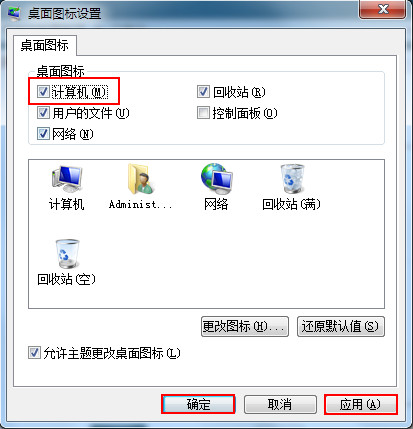Switch to the 桌面图标 tab
The image size is (413, 429).
coord(45,45)
